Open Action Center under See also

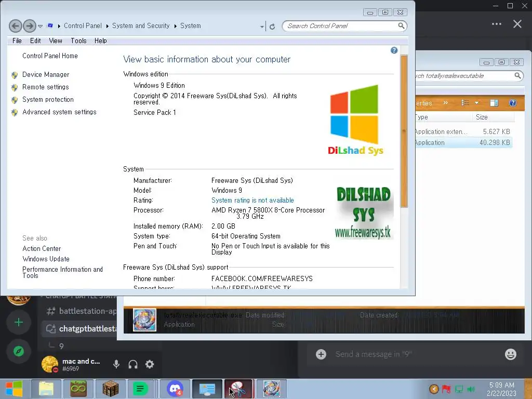[x=42, y=248]
